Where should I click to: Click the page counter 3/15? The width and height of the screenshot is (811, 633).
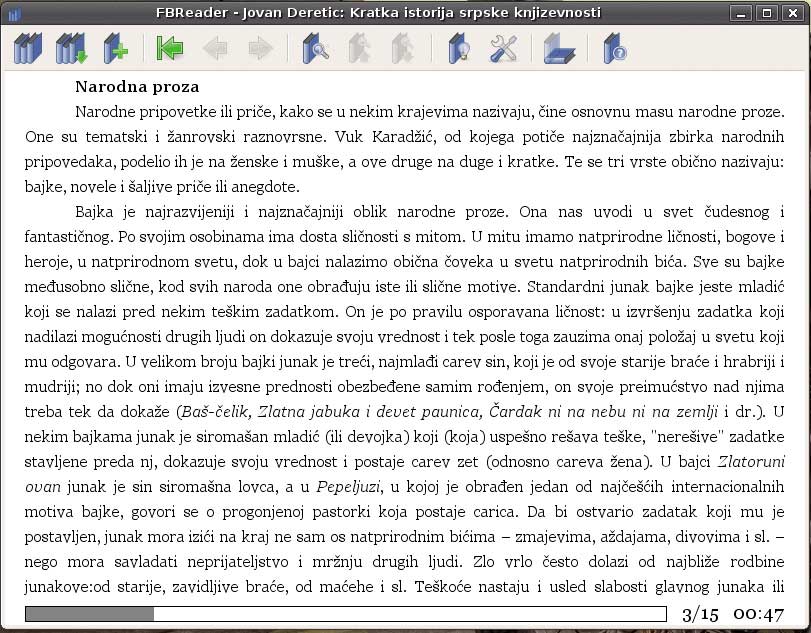700,614
